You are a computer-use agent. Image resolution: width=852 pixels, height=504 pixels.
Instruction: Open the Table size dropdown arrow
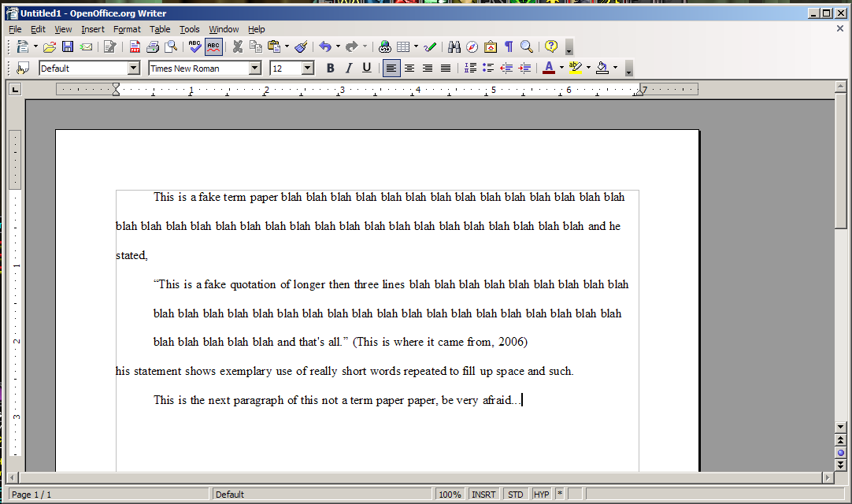(x=417, y=47)
